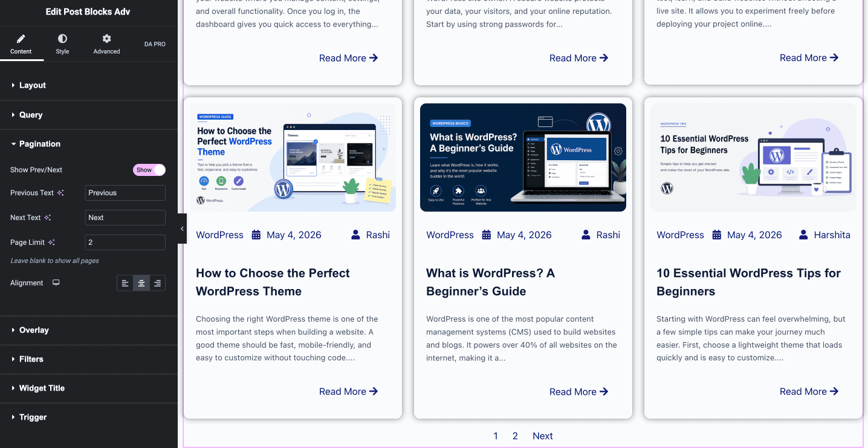Open the Advanced tab
This screenshot has height=448, width=868.
[106, 44]
